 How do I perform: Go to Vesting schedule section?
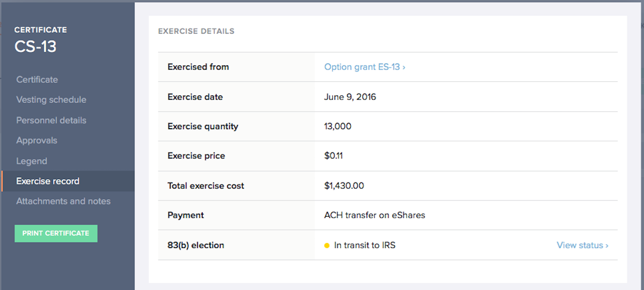[x=51, y=100]
